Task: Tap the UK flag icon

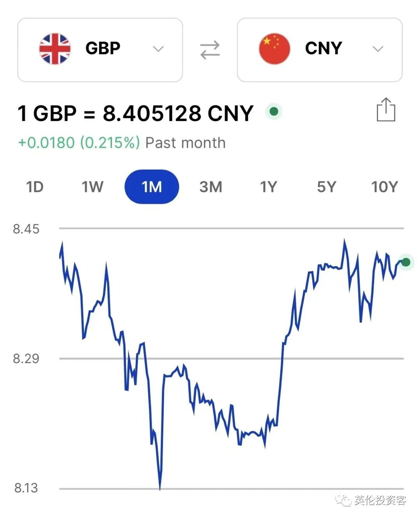Action: click(55, 49)
